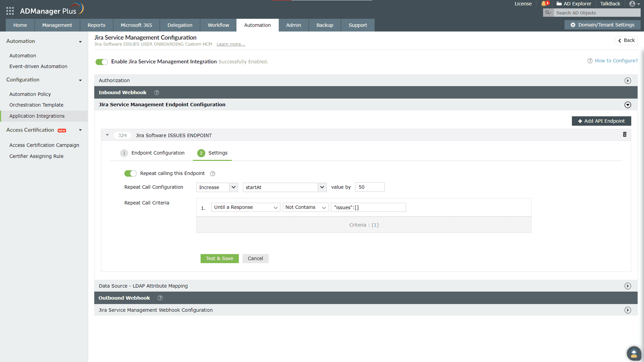Click Add API Endpoint button

tap(601, 121)
